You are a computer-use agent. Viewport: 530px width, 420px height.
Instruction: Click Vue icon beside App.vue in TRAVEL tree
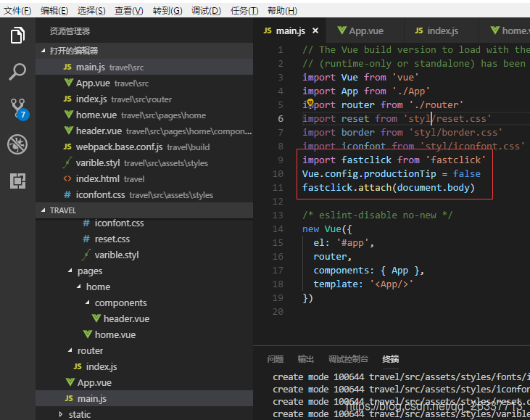[70, 382]
